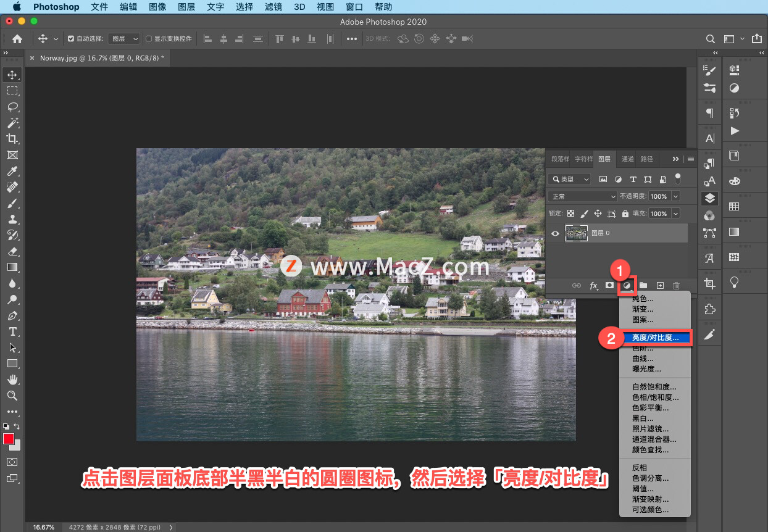Select the Brush tool in the left toolbox
Image resolution: width=768 pixels, height=532 pixels.
12,203
